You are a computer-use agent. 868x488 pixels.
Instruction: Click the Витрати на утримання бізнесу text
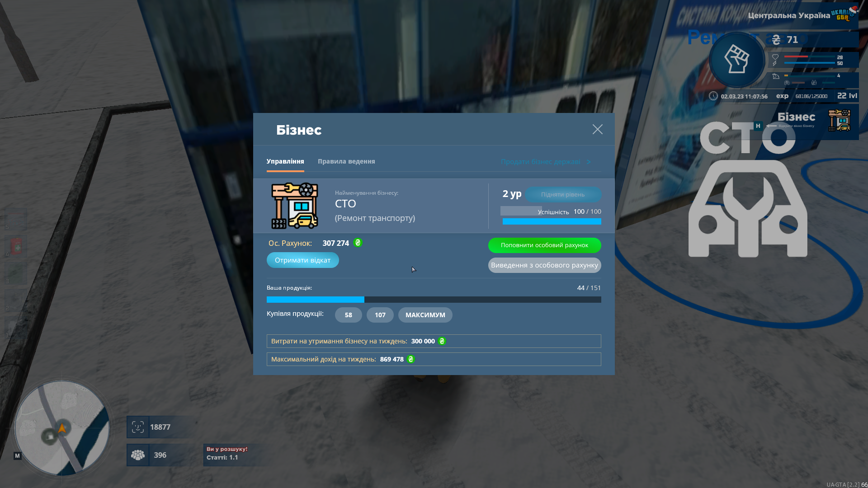coord(339,341)
